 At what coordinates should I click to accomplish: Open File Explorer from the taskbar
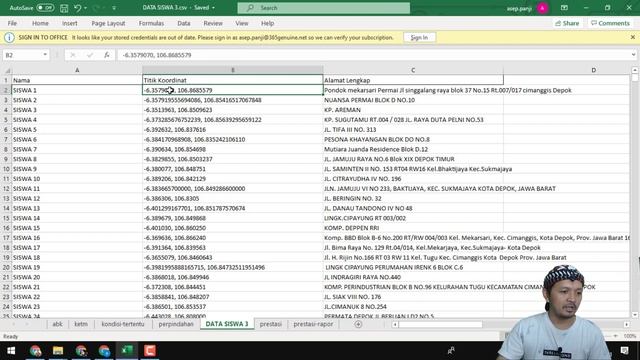pyautogui.click(x=58, y=351)
